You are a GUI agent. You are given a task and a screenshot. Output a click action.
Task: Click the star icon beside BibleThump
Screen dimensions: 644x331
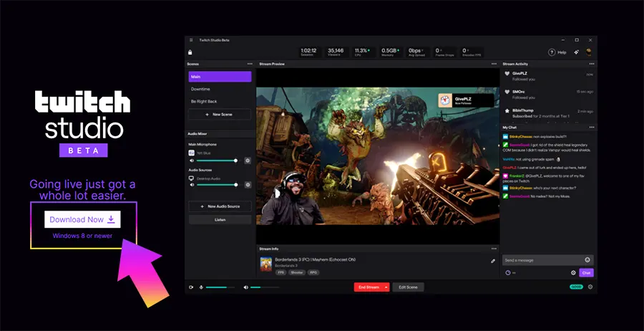pyautogui.click(x=507, y=110)
